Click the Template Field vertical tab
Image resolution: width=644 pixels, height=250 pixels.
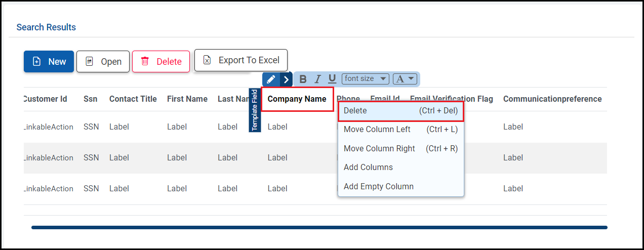point(255,110)
